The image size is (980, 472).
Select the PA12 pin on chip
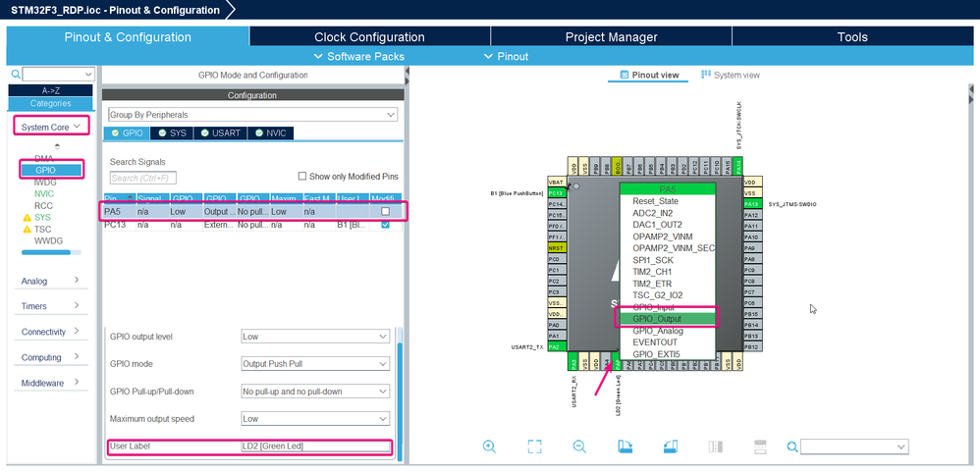coord(752,215)
